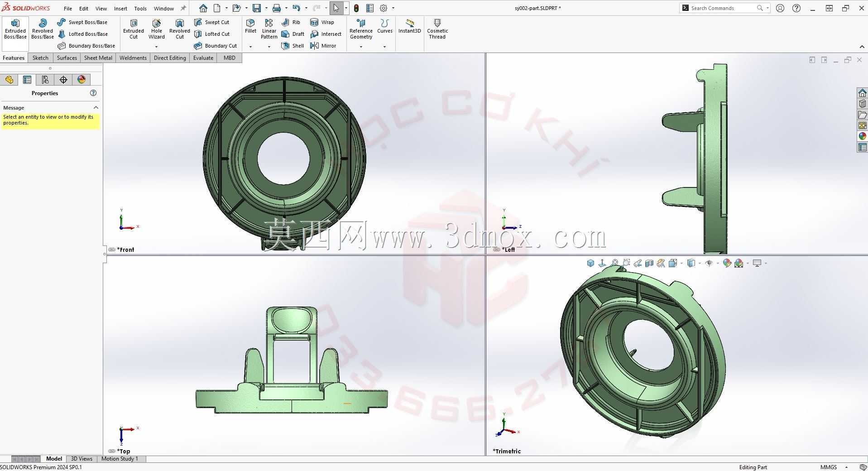Viewport: 868px width, 471px height.
Task: Open the File menu
Action: coord(68,9)
